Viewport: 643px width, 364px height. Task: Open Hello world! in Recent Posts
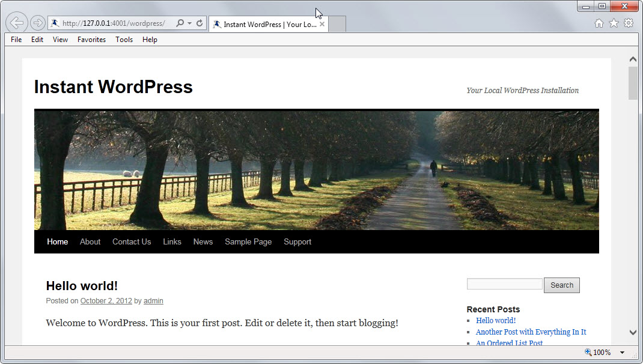tap(496, 321)
